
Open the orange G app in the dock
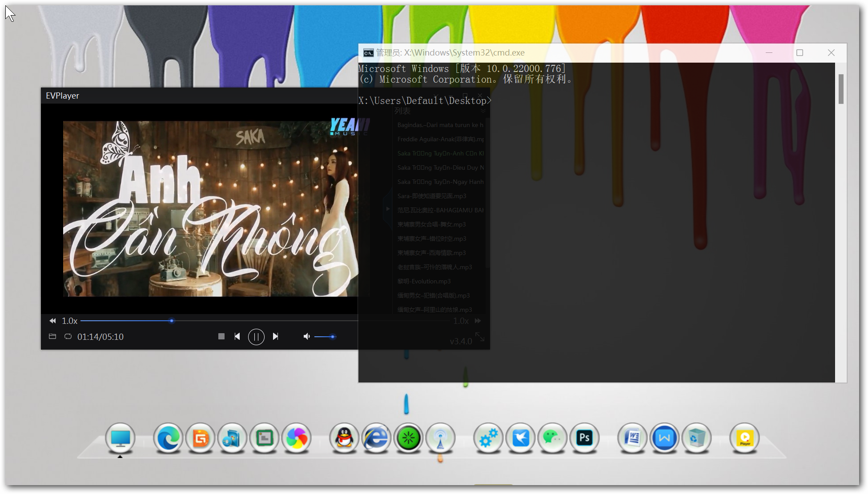coord(200,438)
